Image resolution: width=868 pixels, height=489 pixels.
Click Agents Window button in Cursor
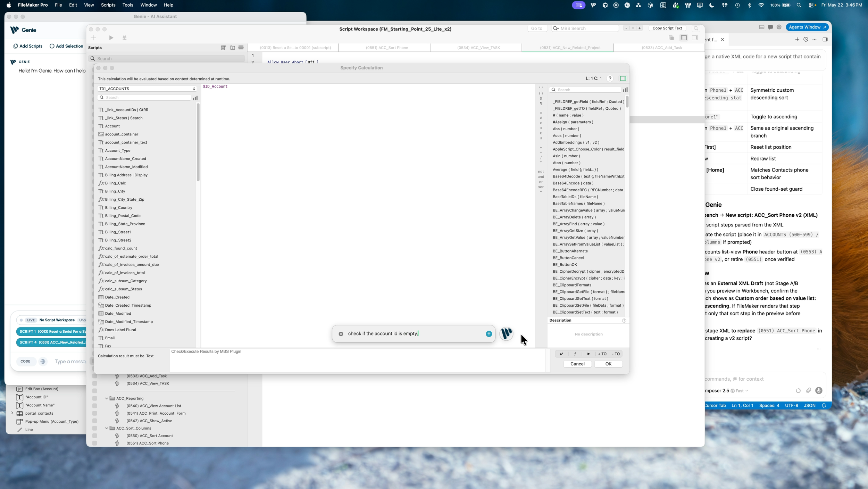click(x=807, y=27)
